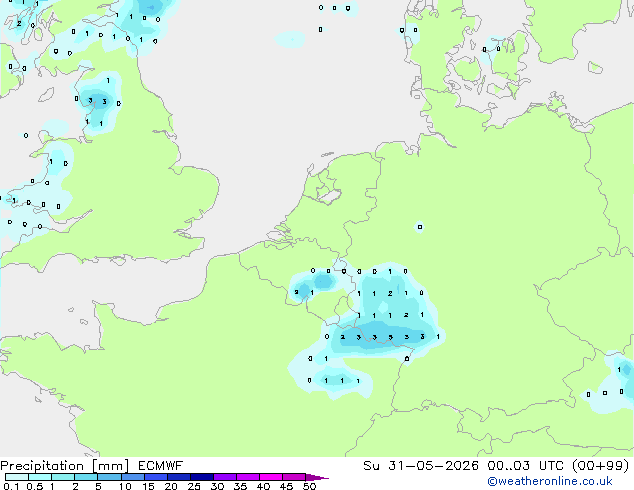Click the '25' legend scale label
The height and width of the screenshot is (490, 634).
click(x=194, y=486)
